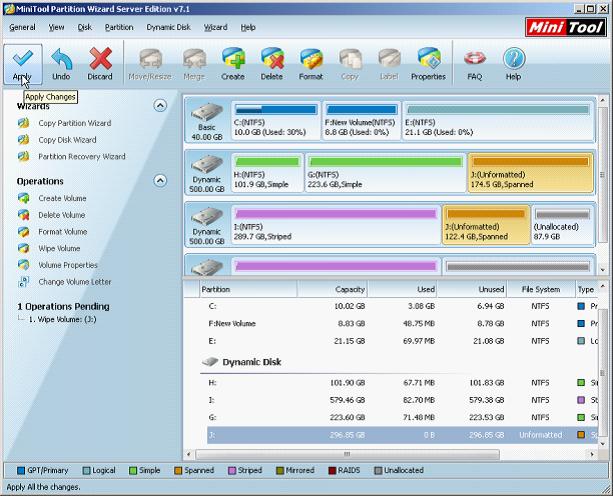Select the J: Unformatted 174.5 GB spanned block
Screen dimensions: 613x496
531,173
